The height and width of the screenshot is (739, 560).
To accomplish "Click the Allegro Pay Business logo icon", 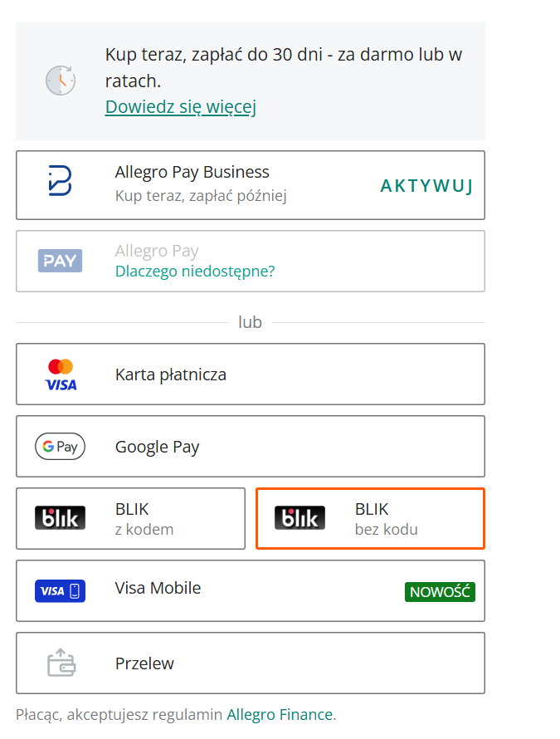I will [60, 181].
